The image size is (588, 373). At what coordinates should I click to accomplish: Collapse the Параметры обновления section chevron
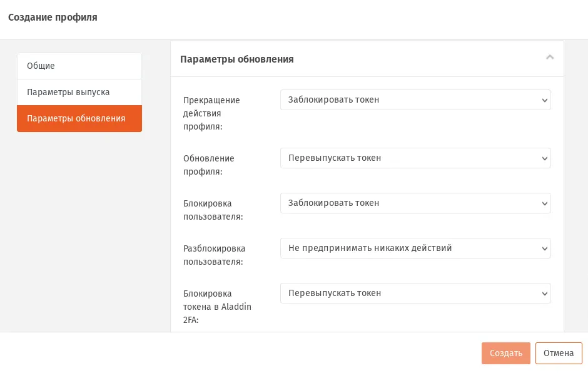point(550,58)
